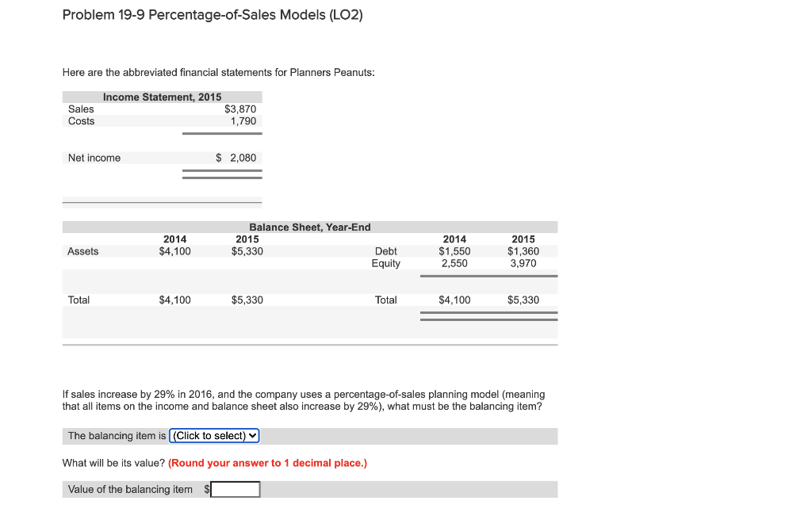Screen dimensions: 812x512
Task: Select the Costs value 1,790
Action: click(243, 120)
